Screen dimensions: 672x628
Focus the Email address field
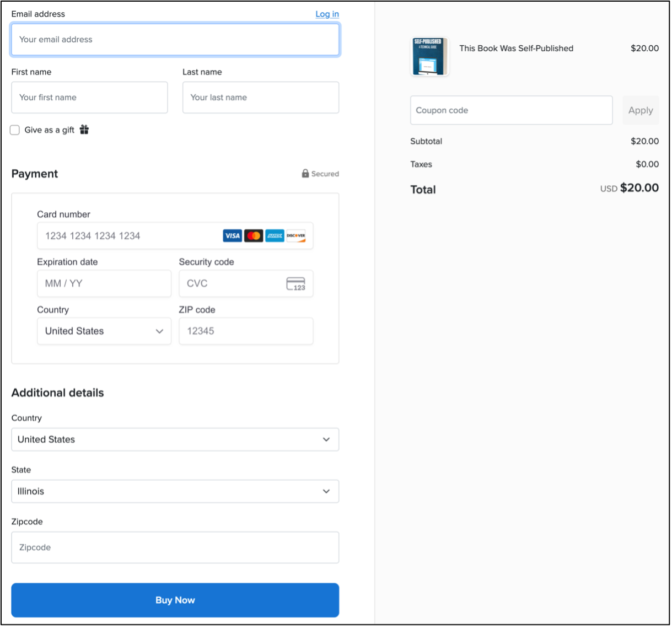(175, 40)
